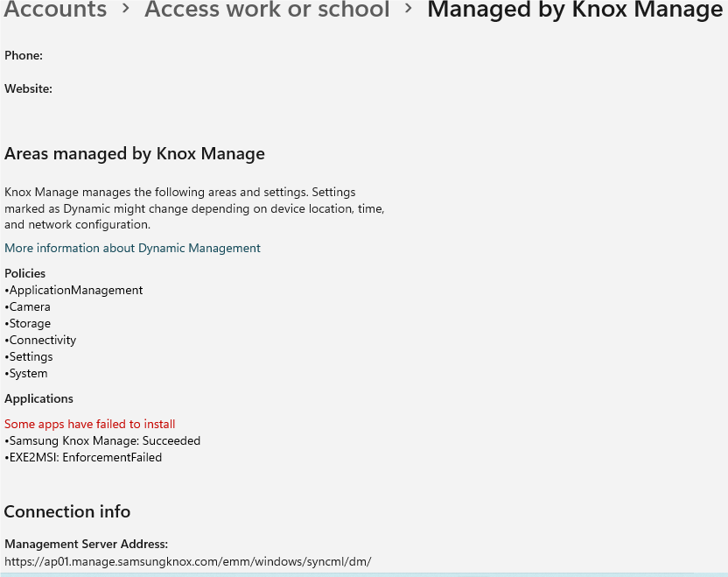Click the management server address URL
This screenshot has height=577, width=728.
click(x=187, y=561)
